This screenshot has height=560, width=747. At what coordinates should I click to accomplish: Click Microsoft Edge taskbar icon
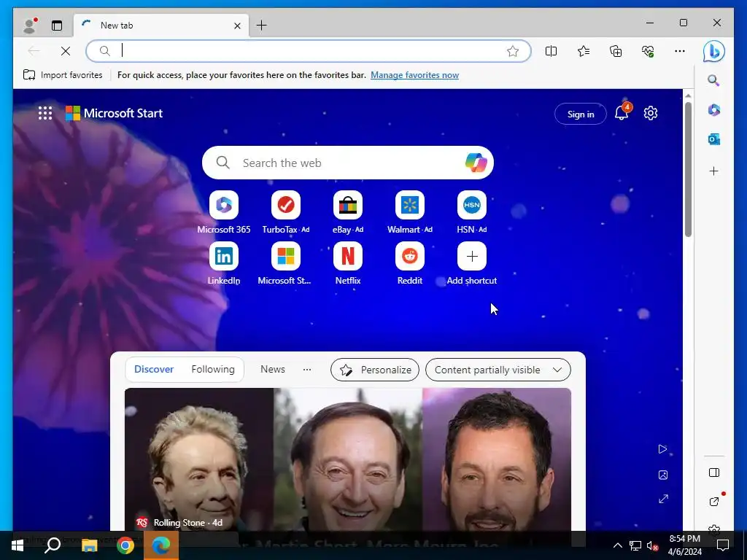[x=161, y=545]
